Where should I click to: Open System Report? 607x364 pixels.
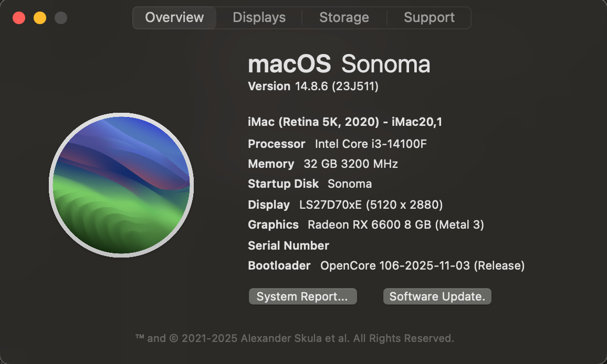[x=302, y=296]
